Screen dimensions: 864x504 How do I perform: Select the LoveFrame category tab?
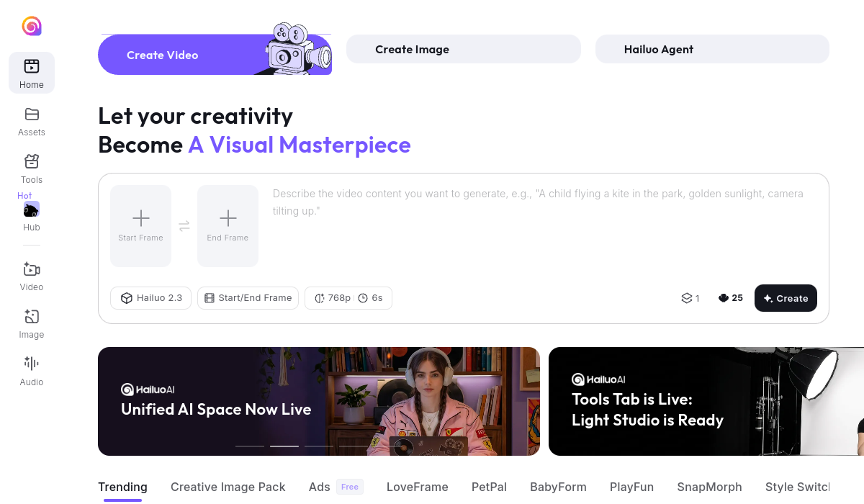pos(418,487)
